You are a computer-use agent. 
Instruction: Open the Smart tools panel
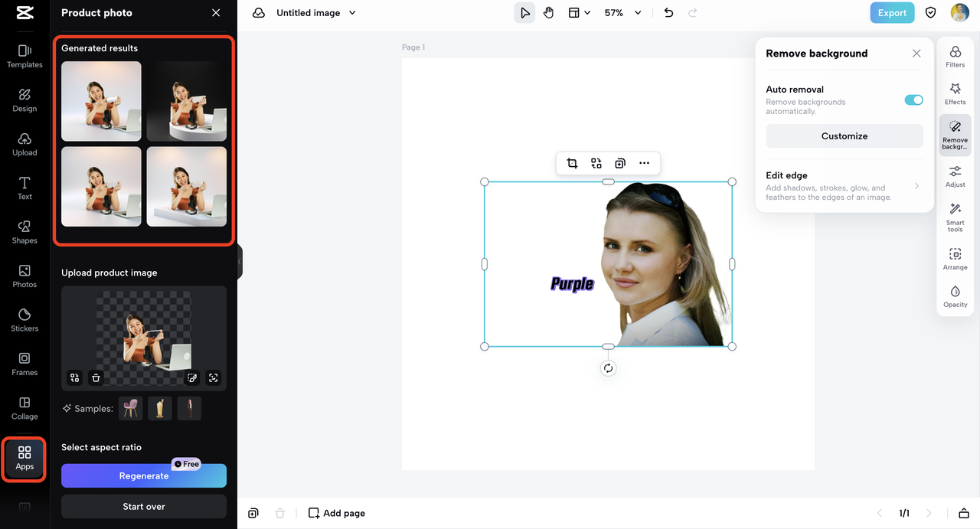click(x=955, y=218)
